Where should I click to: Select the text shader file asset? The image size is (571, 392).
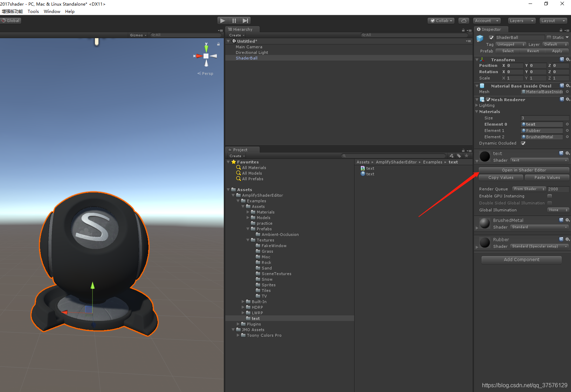point(367,168)
